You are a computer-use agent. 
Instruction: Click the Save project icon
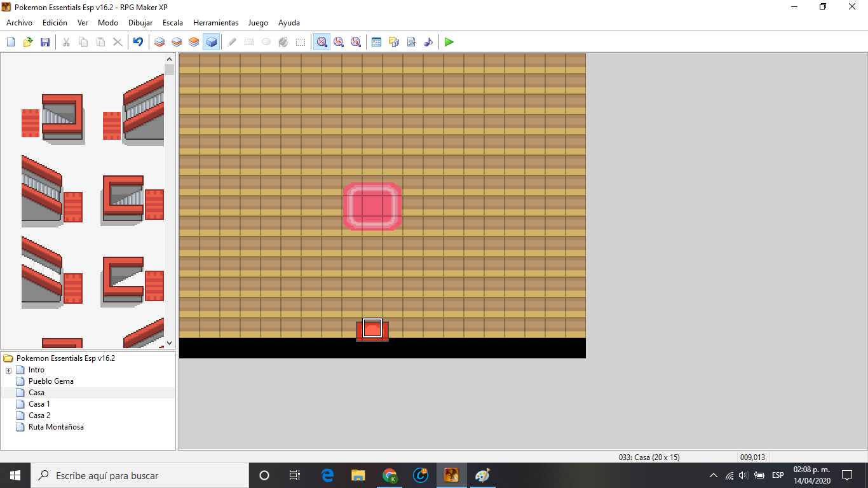[x=45, y=42]
